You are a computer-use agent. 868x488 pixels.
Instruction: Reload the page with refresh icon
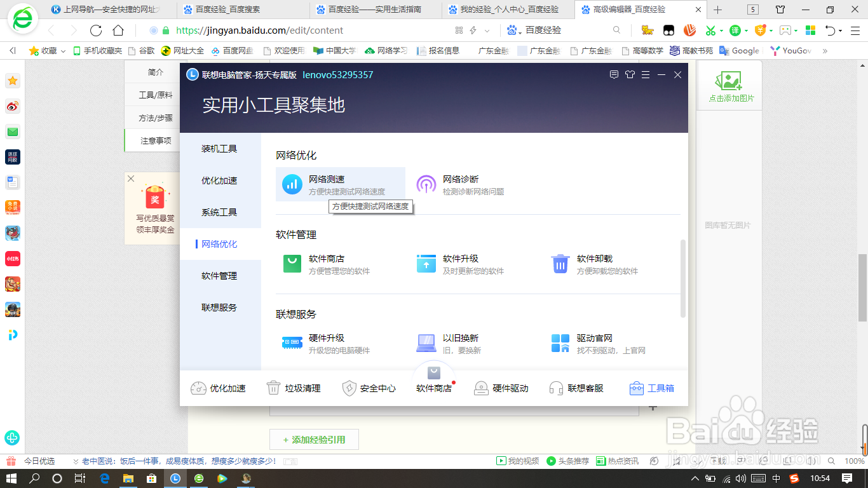[96, 30]
